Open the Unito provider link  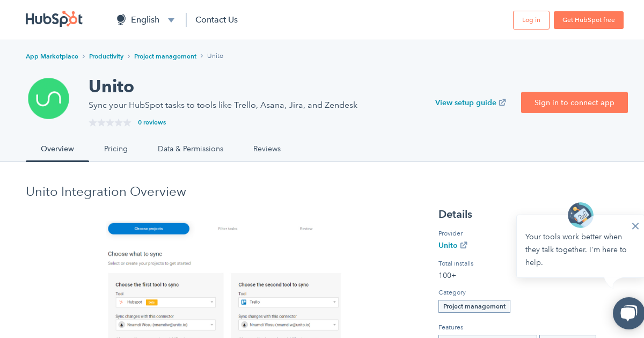(448, 245)
